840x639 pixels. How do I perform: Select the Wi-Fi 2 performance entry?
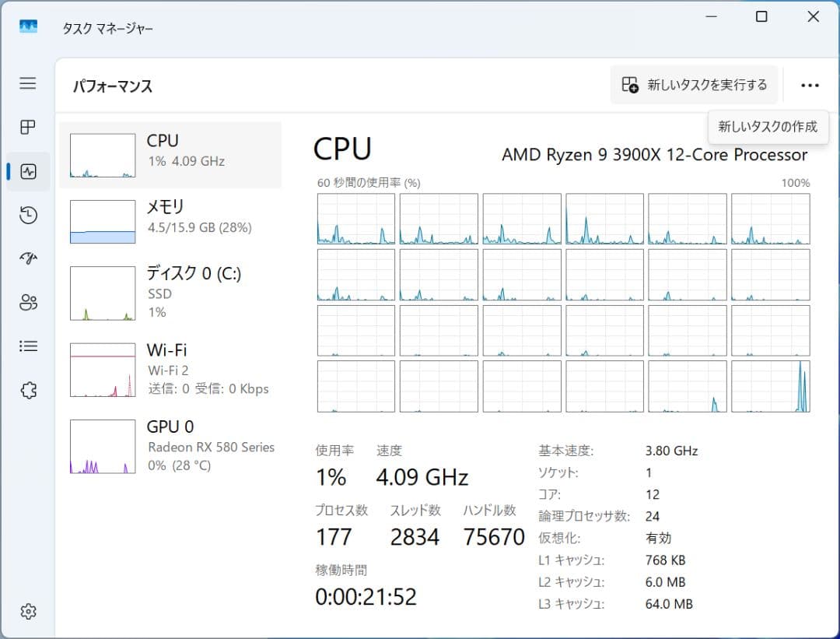tap(171, 368)
